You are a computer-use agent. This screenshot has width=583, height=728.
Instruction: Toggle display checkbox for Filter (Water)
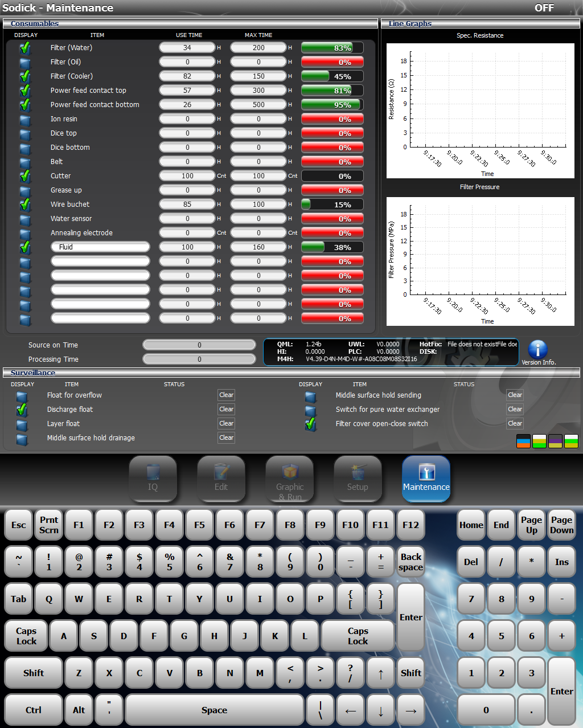click(25, 48)
